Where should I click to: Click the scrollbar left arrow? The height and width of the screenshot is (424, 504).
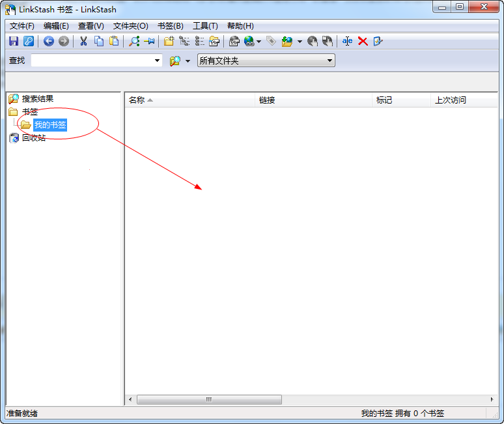130,399
